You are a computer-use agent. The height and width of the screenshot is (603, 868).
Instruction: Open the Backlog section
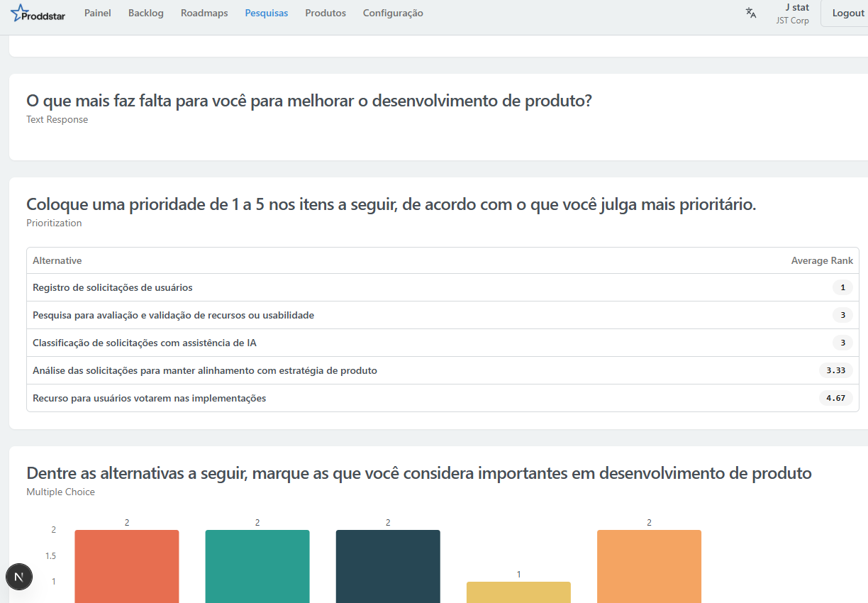(x=145, y=13)
